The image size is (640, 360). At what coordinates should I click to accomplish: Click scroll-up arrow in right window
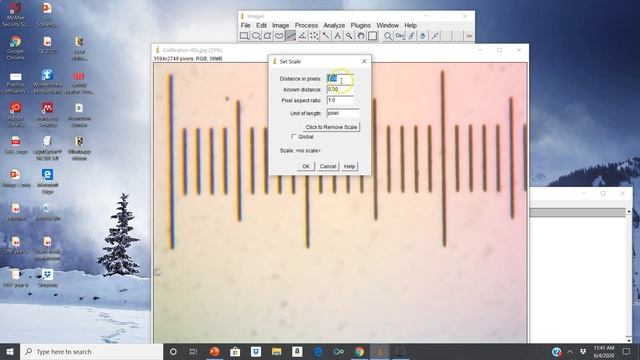629,211
